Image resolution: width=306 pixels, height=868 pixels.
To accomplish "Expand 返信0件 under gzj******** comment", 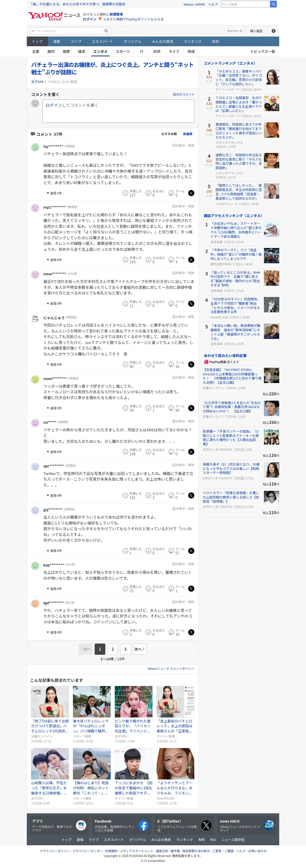I will 54,551.
